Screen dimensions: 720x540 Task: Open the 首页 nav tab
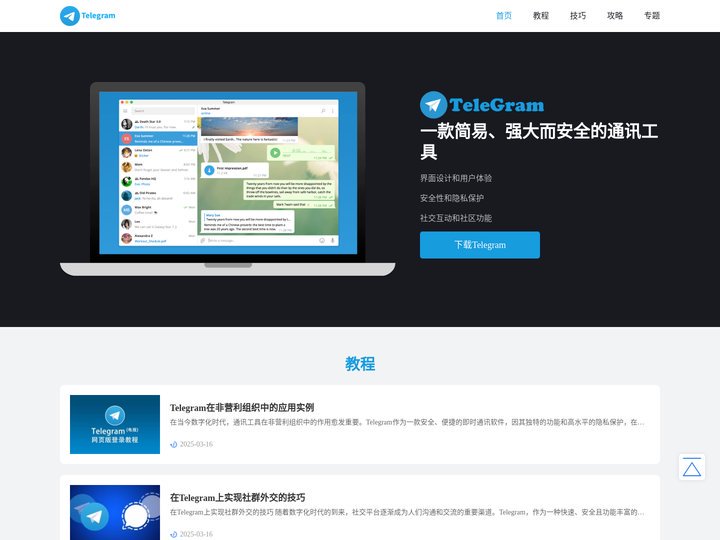click(x=504, y=16)
